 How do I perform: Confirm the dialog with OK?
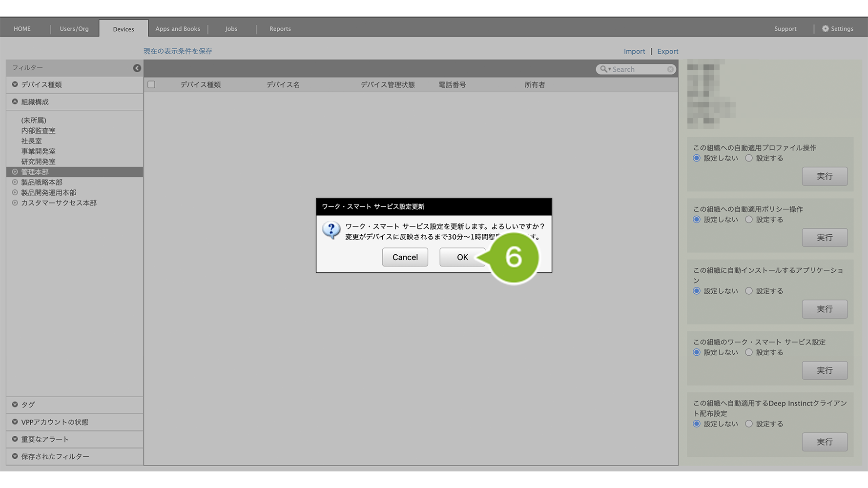coord(462,257)
